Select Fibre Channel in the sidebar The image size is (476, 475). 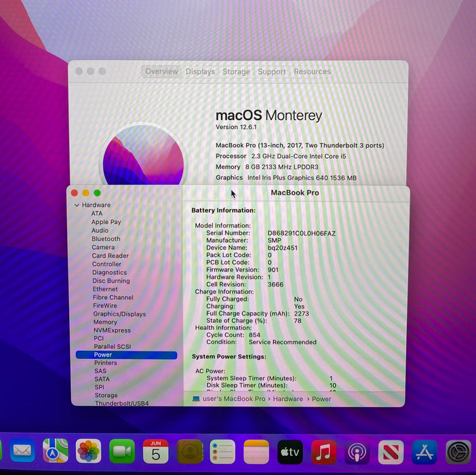click(x=113, y=297)
